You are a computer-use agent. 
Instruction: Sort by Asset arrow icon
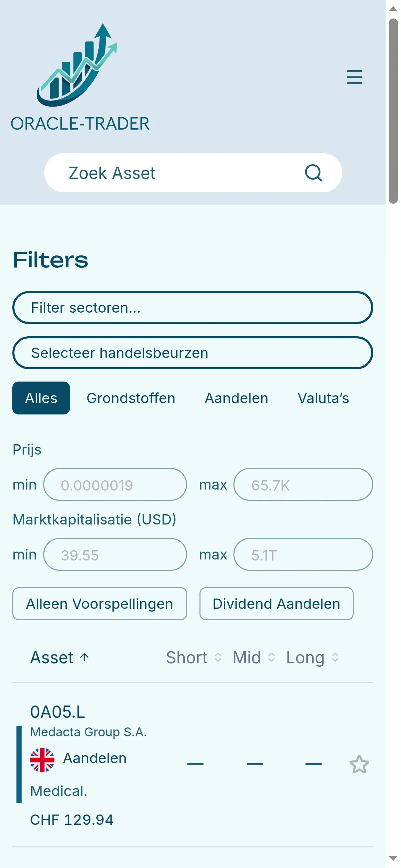[84, 657]
